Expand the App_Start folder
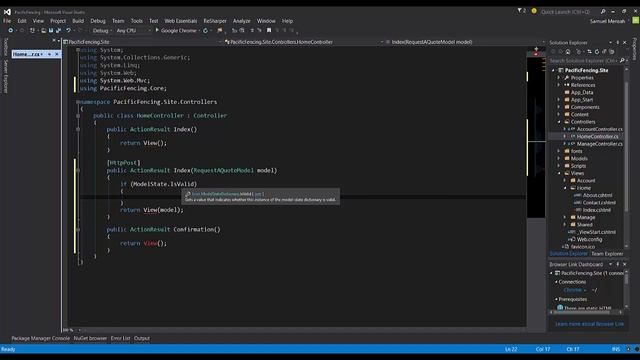The height and width of the screenshot is (360, 640). pyautogui.click(x=559, y=100)
